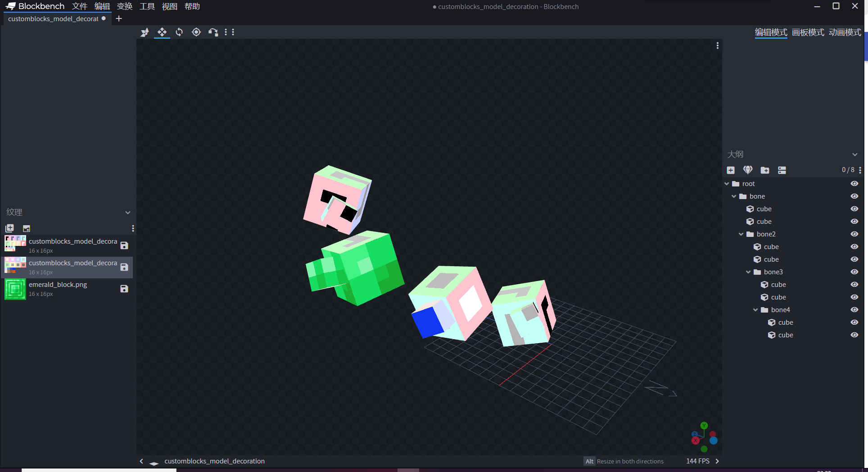Screen dimensions: 868x472
Task: Add a new mesh in the outliner
Action: 748,170
